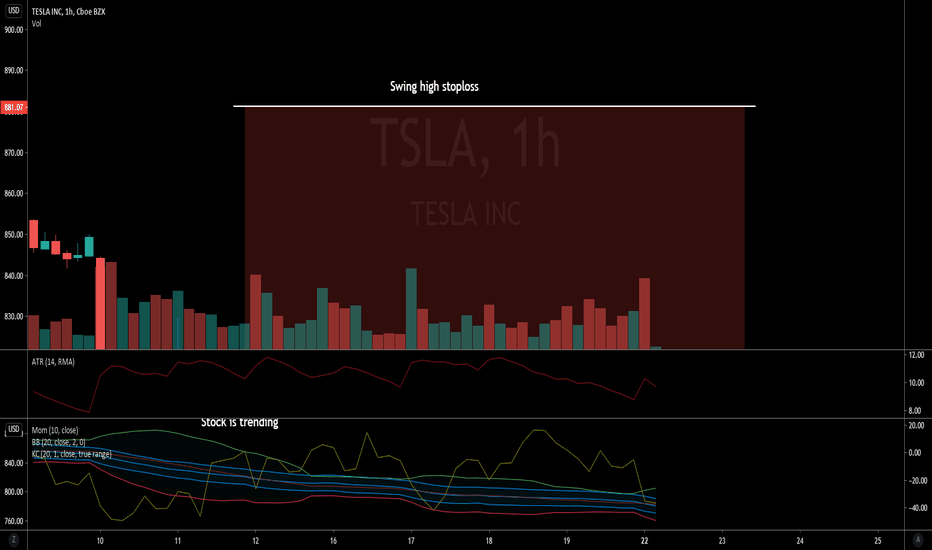Open the ATR (14, RMA) indicator legend
This screenshot has height=550, width=932.
(53, 362)
